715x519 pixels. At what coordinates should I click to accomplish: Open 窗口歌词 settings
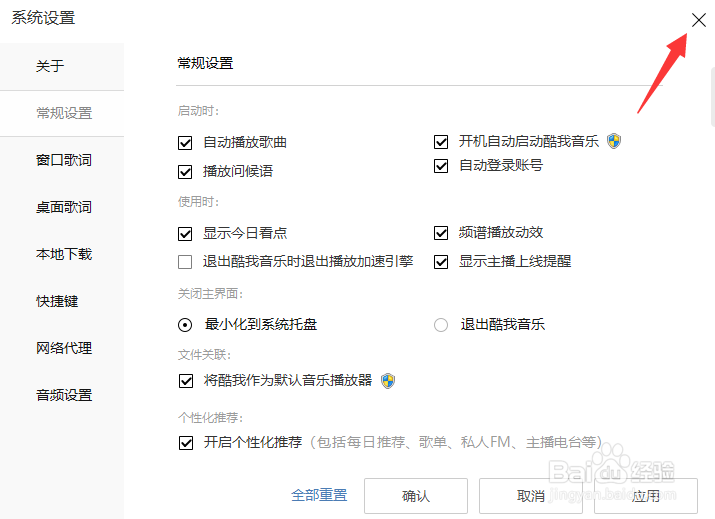click(62, 160)
